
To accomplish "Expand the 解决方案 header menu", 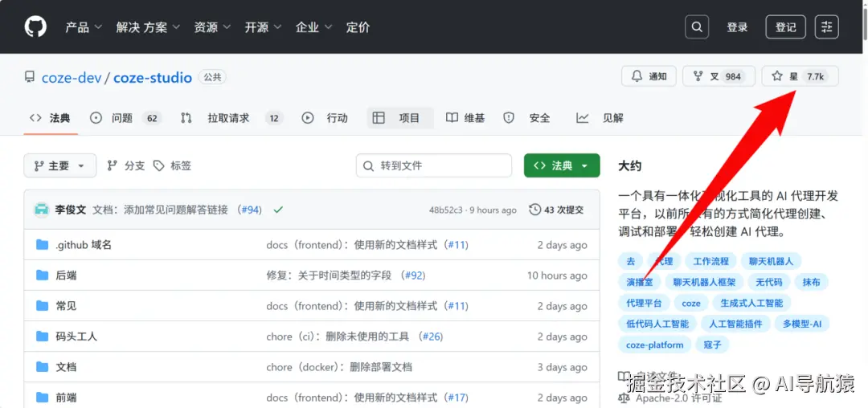I will coord(148,27).
